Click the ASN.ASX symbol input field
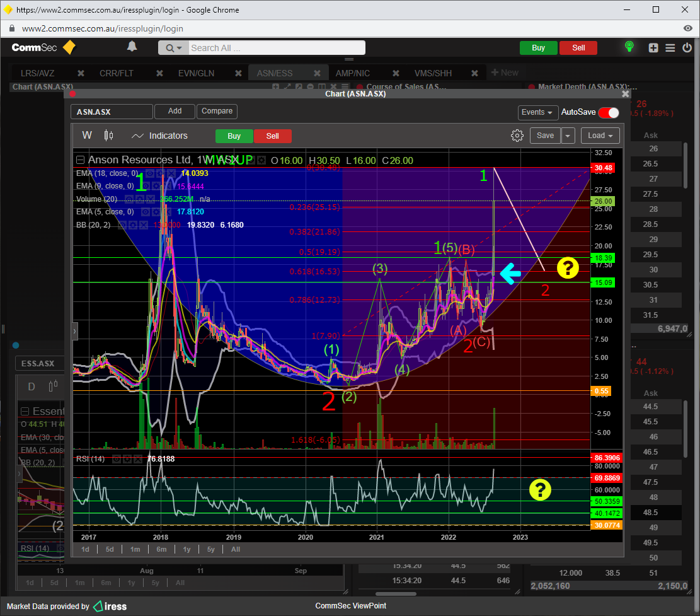Image resolution: width=700 pixels, height=616 pixels. pos(112,112)
